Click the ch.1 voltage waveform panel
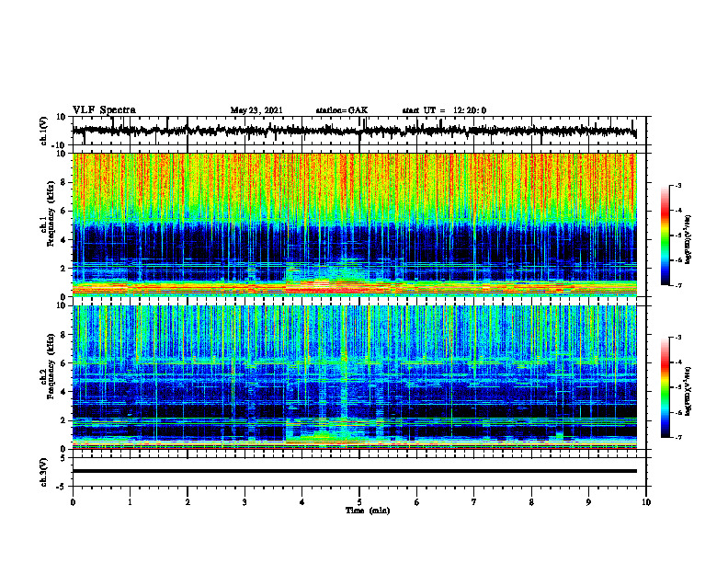The image size is (728, 563). pos(359,131)
